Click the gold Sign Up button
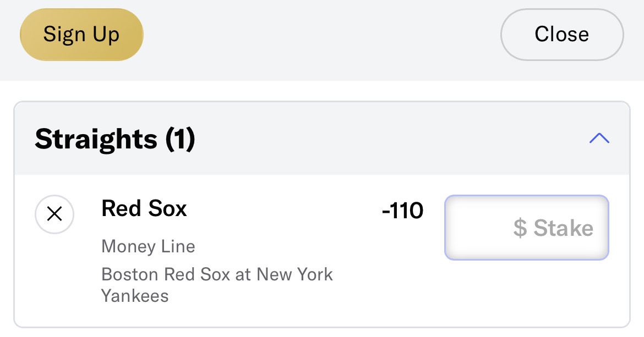The width and height of the screenshot is (644, 337). [x=81, y=35]
